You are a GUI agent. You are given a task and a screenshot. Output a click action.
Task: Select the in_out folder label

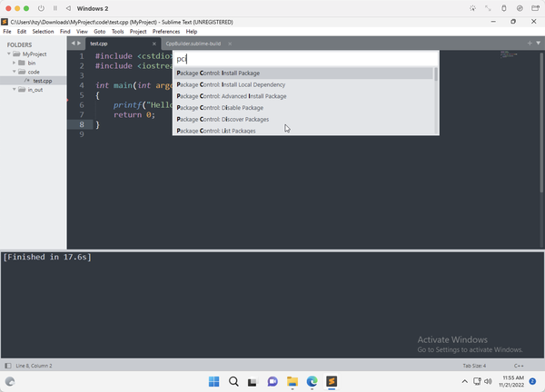point(35,90)
